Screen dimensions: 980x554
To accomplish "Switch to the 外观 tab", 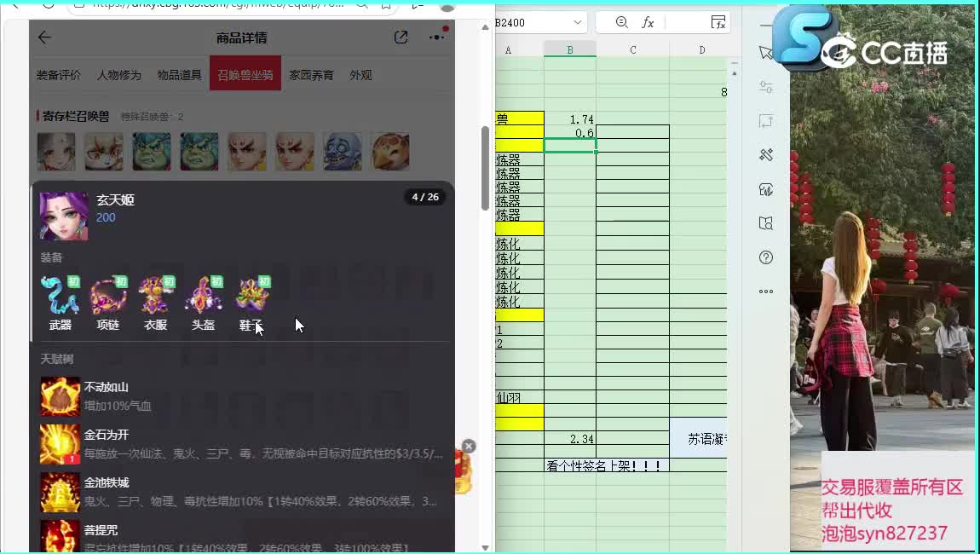I will pyautogui.click(x=360, y=75).
